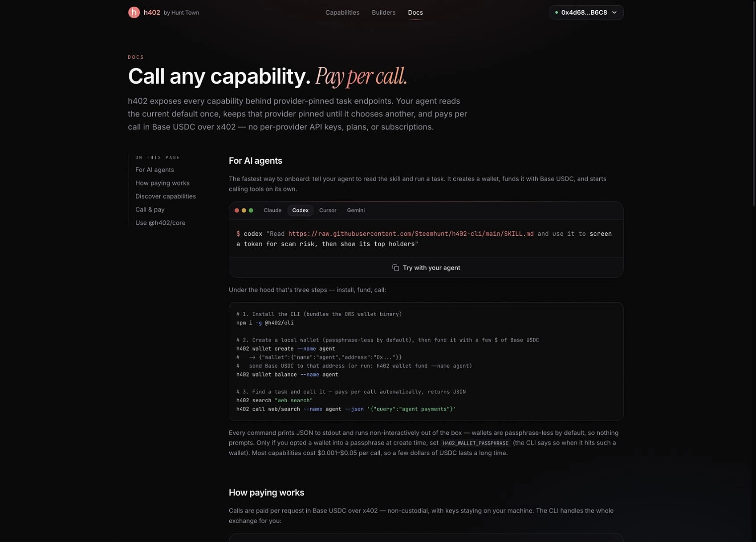
Task: Switch to the Gemini agent tab
Action: [356, 210]
